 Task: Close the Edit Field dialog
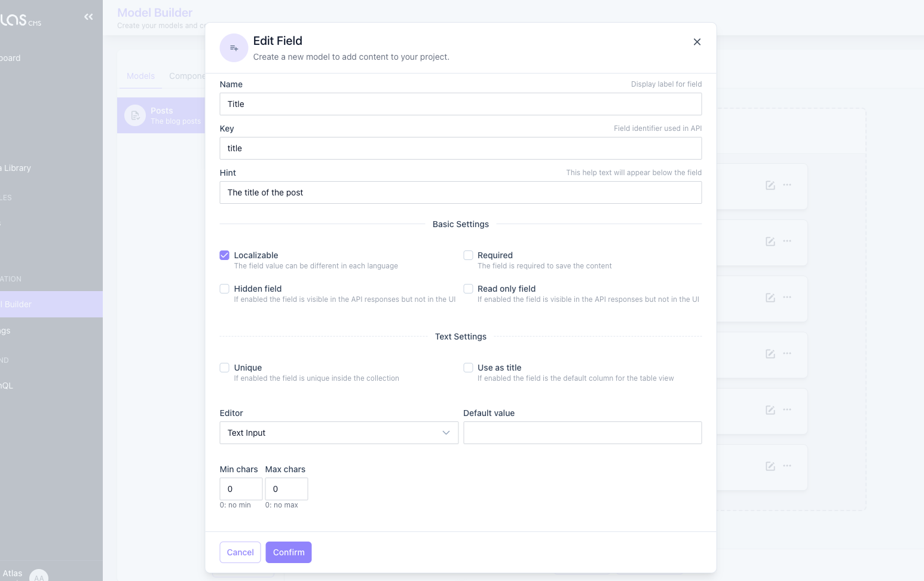[x=697, y=42]
